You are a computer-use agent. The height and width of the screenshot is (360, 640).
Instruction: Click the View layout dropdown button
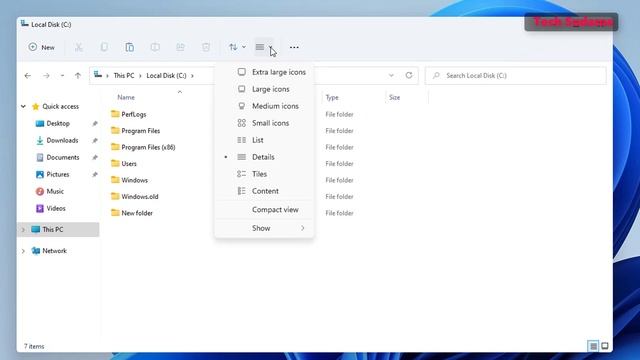tap(264, 47)
